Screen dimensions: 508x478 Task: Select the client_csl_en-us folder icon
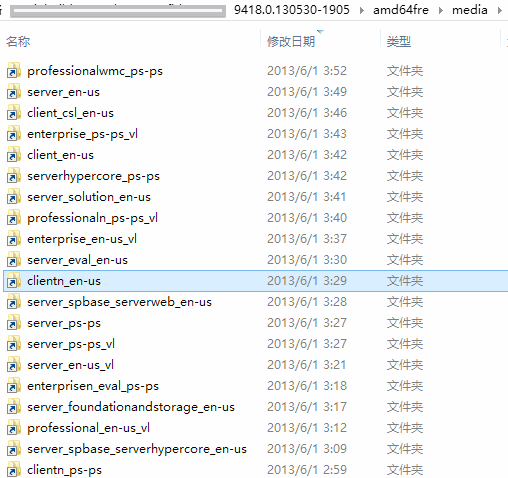tap(14, 113)
